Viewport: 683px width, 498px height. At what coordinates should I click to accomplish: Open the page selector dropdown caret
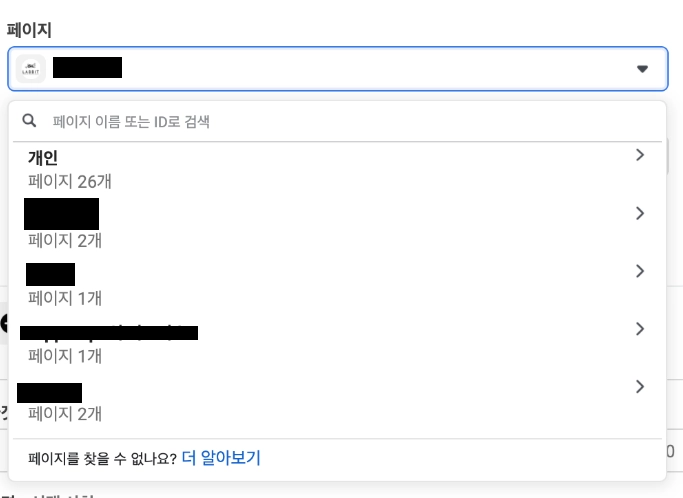click(x=642, y=69)
